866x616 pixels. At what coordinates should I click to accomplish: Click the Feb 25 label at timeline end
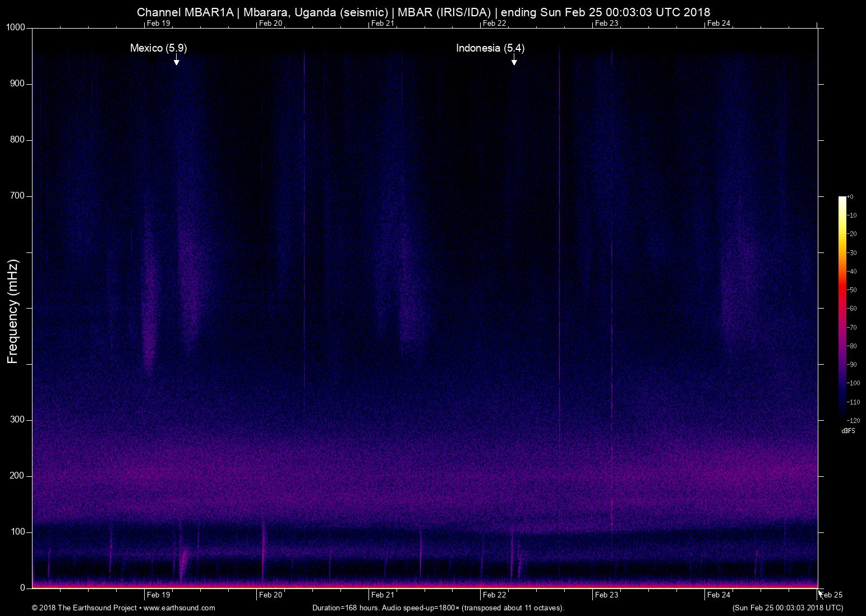click(830, 595)
